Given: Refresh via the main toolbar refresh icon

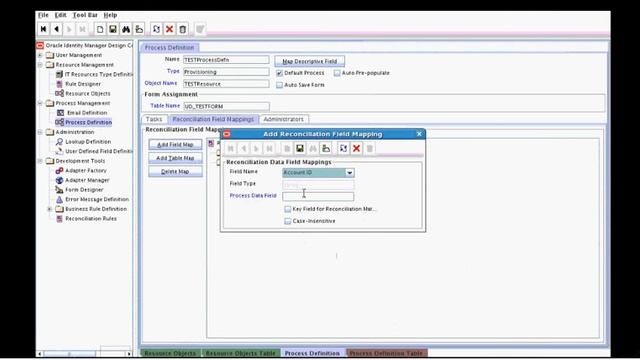Looking at the screenshot, I should coord(156,29).
